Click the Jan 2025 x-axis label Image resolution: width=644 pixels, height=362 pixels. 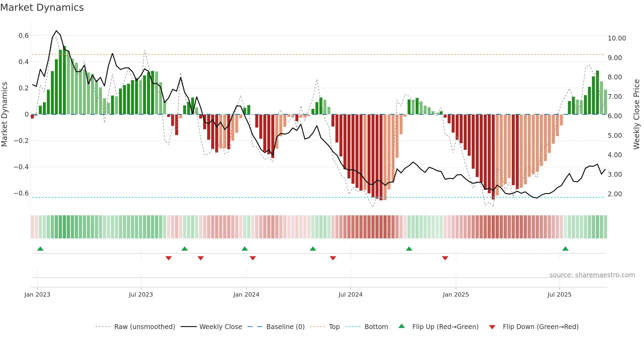tap(456, 294)
